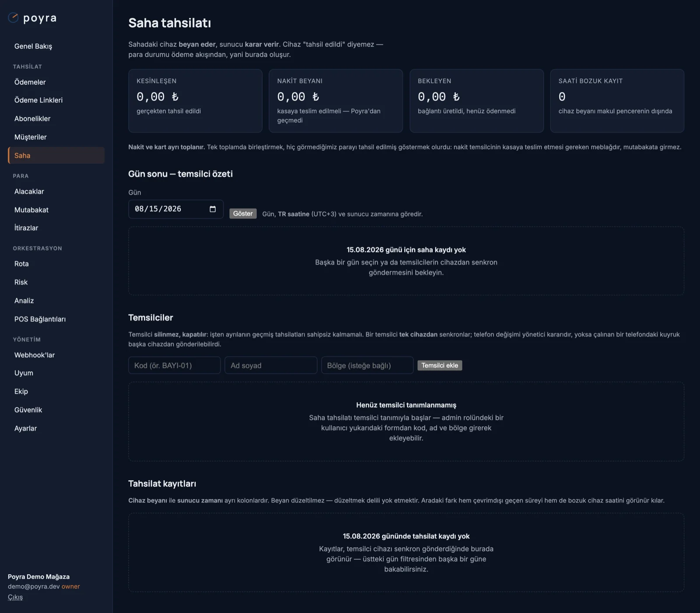Viewport: 700px width, 613px height.
Task: Click the KESİNLEŞEN summary card
Action: 195,101
